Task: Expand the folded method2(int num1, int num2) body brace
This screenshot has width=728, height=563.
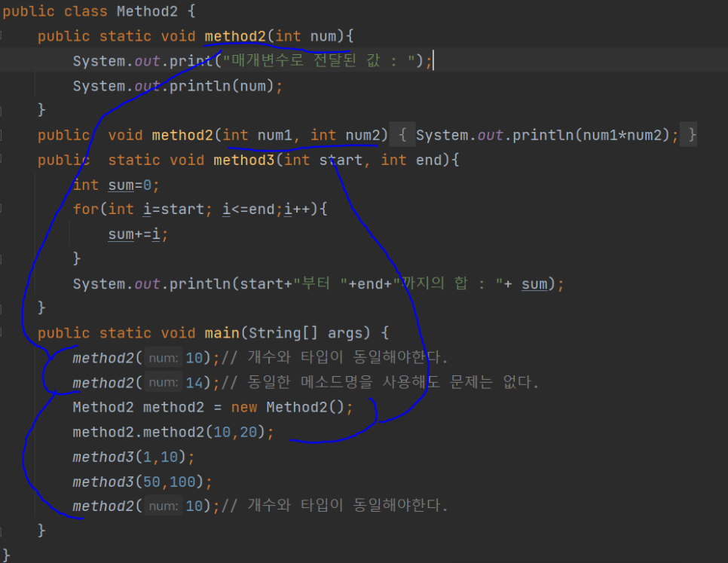Action: pos(402,135)
